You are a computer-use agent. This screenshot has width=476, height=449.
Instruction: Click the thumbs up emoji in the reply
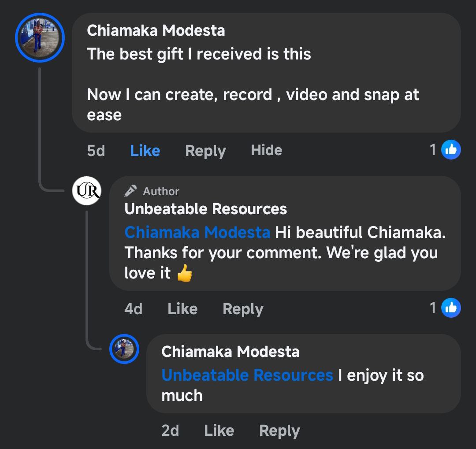coord(185,275)
